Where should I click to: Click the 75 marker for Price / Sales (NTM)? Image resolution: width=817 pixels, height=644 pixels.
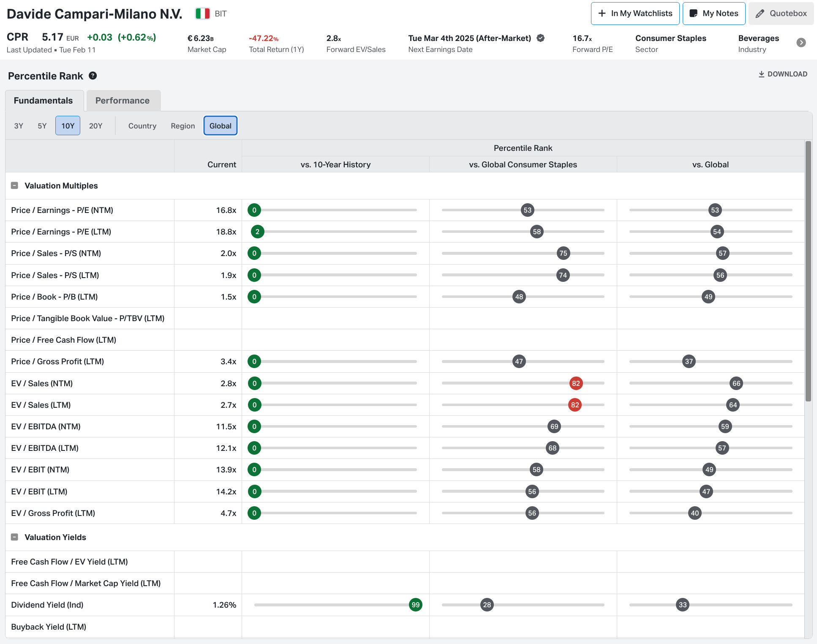[563, 253]
